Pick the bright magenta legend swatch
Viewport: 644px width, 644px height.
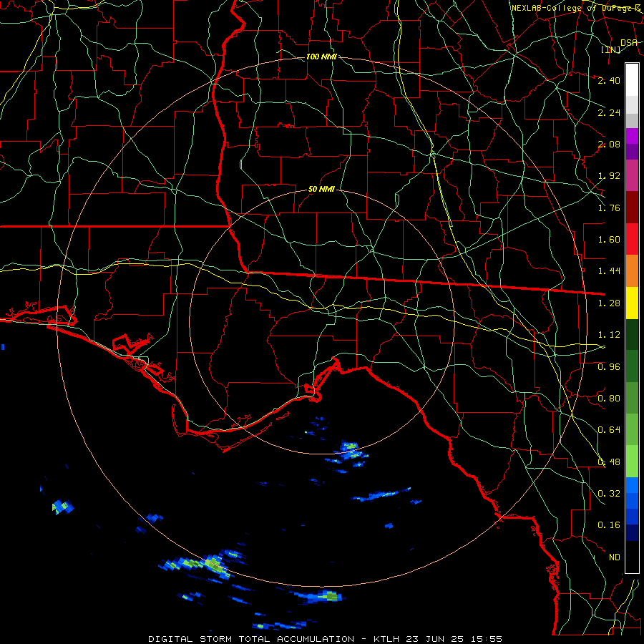click(x=632, y=136)
